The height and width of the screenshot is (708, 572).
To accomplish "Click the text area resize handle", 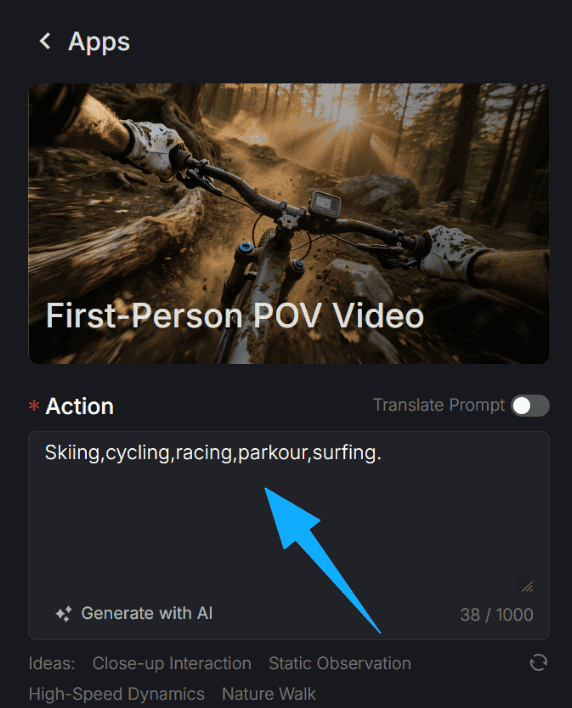I will [526, 585].
